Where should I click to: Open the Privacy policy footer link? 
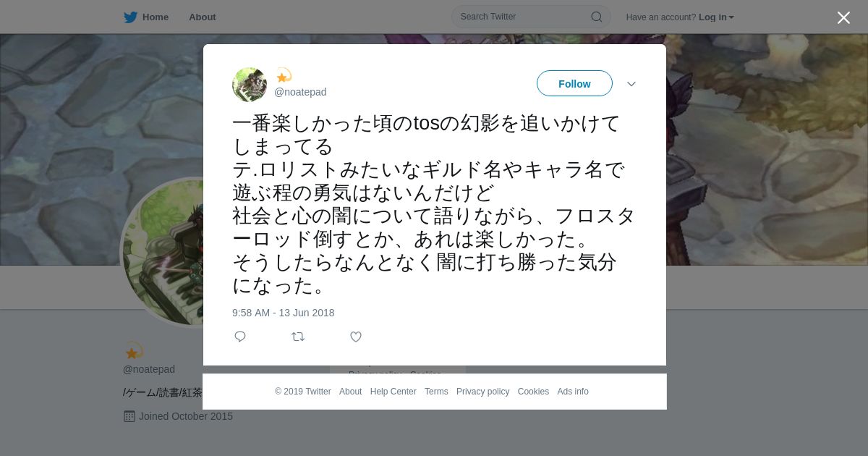pos(482,392)
